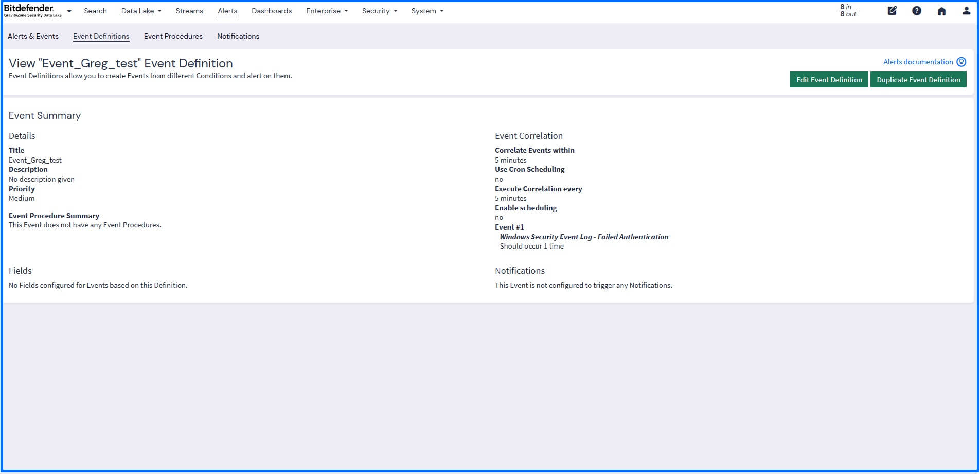The image size is (980, 474).
Task: Expand the Enterprise dropdown menu
Action: click(327, 11)
